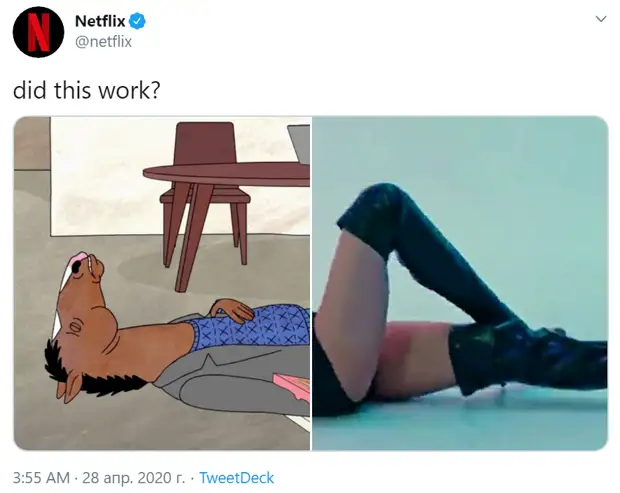Viewport: 620px width, 493px height.
Task: Open the left cartoon horse image
Action: point(162,283)
